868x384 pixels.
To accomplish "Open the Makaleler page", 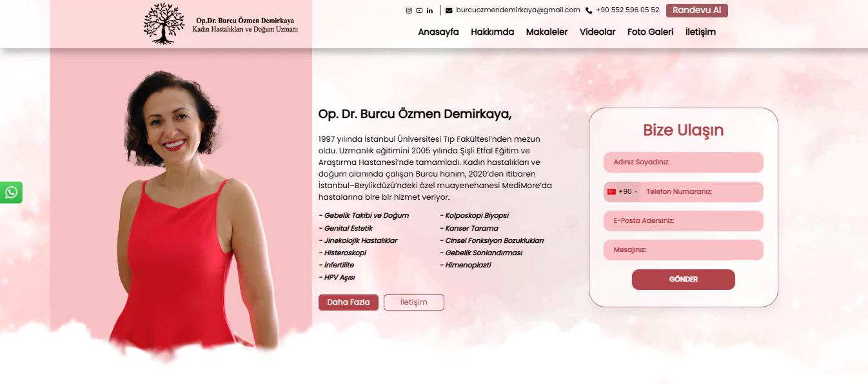I will point(547,32).
